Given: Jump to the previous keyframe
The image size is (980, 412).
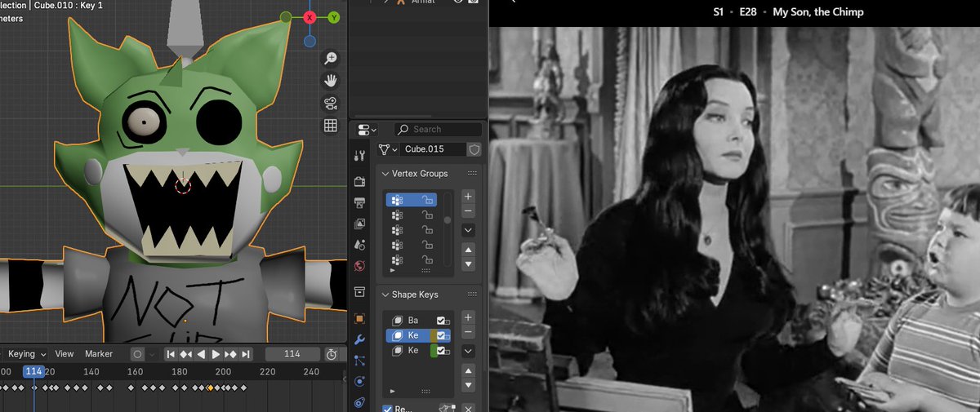Looking at the screenshot, I should tap(186, 354).
